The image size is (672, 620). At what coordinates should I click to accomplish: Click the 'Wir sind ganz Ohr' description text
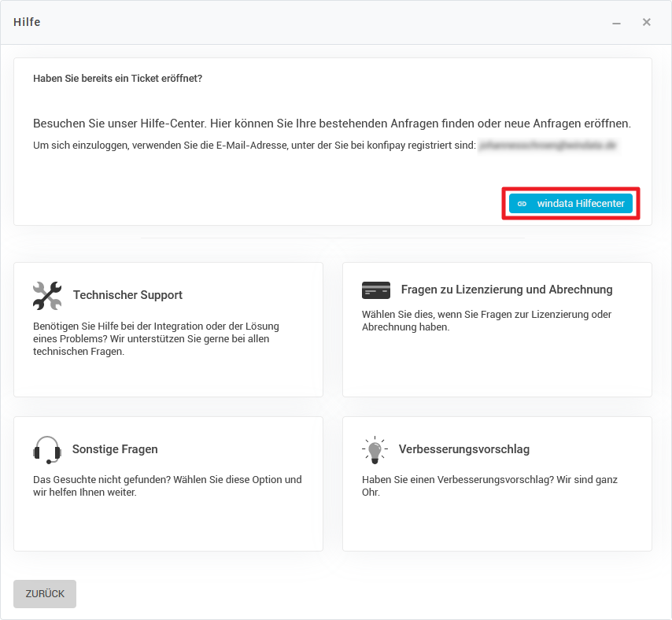[x=489, y=485]
